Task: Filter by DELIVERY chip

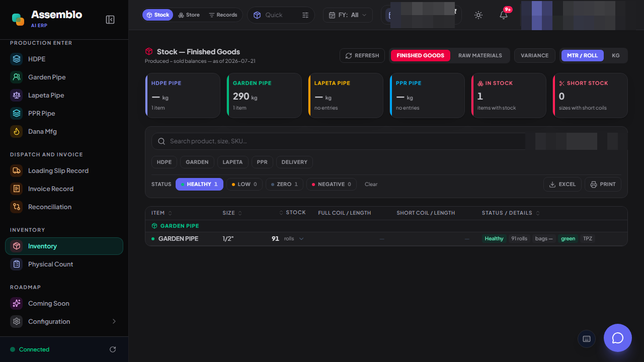Action: pos(294,162)
